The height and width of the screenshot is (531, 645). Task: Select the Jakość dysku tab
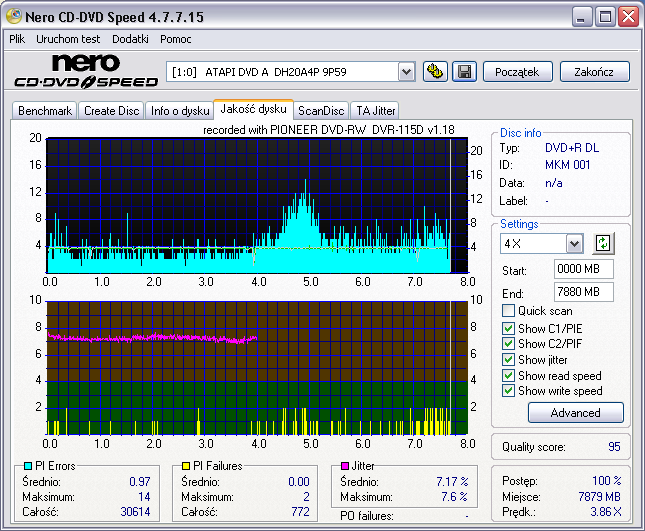(253, 109)
